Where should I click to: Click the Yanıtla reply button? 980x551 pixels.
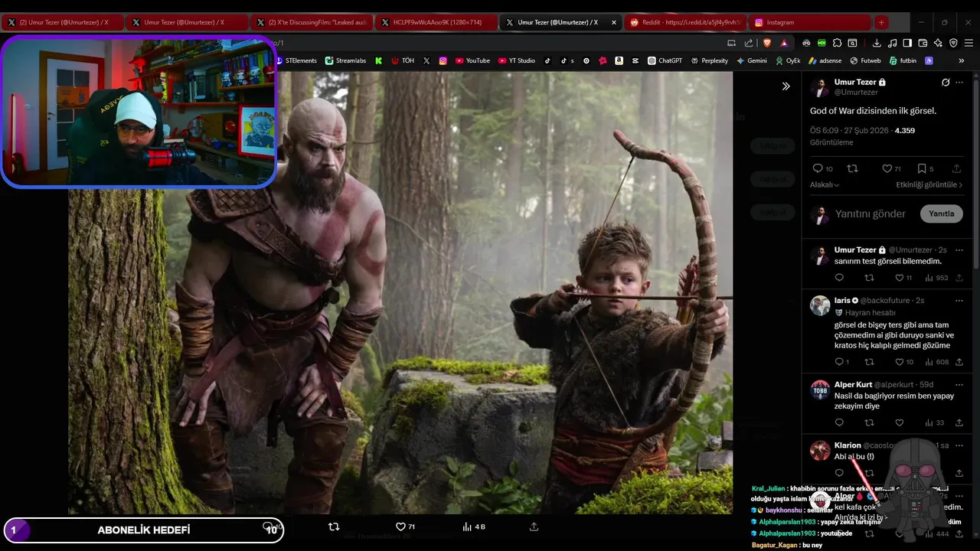941,214
